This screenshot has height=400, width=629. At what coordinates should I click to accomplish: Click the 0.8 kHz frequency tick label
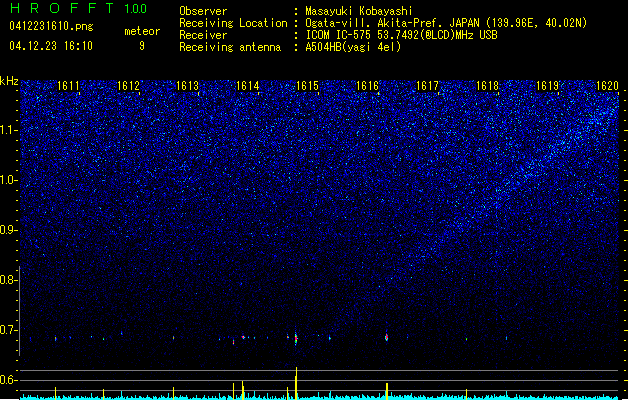(7, 280)
